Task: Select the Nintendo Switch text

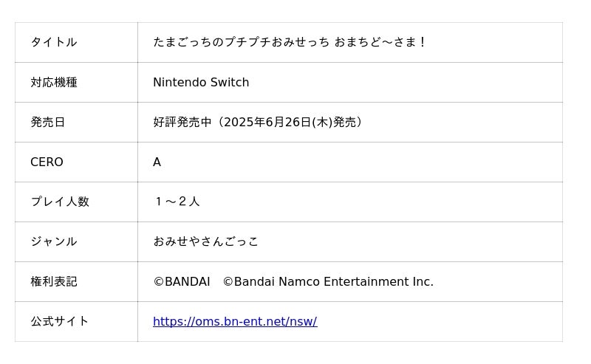Action: point(201,83)
